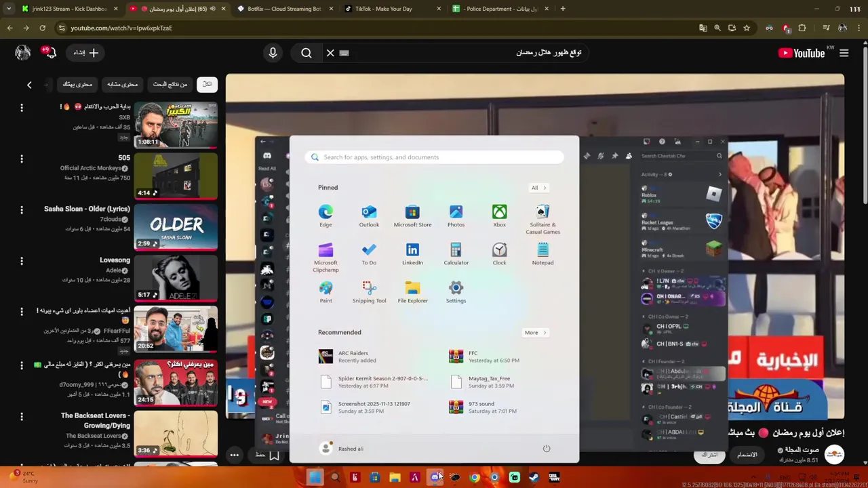
Task: Open Xbox pinned app
Action: (x=499, y=216)
